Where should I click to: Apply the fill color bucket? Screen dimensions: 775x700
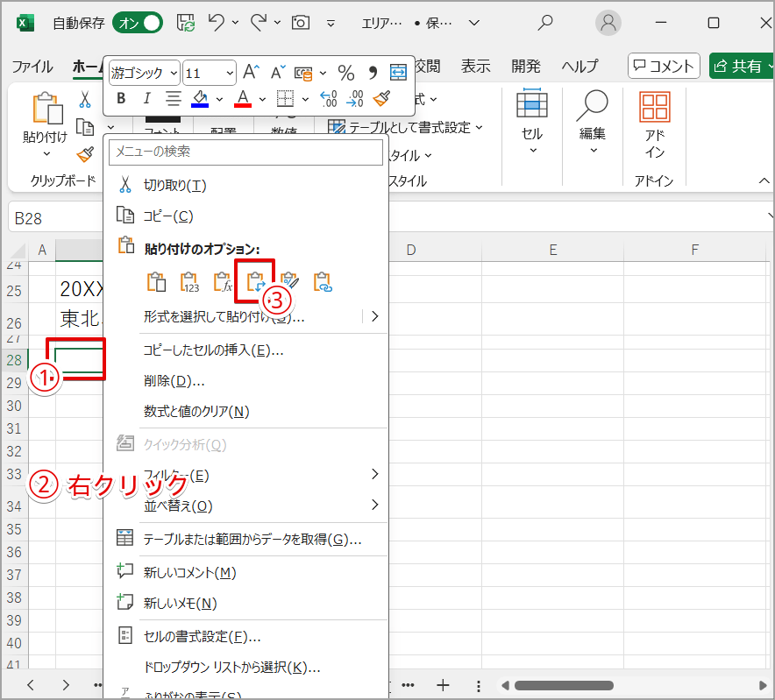point(200,98)
